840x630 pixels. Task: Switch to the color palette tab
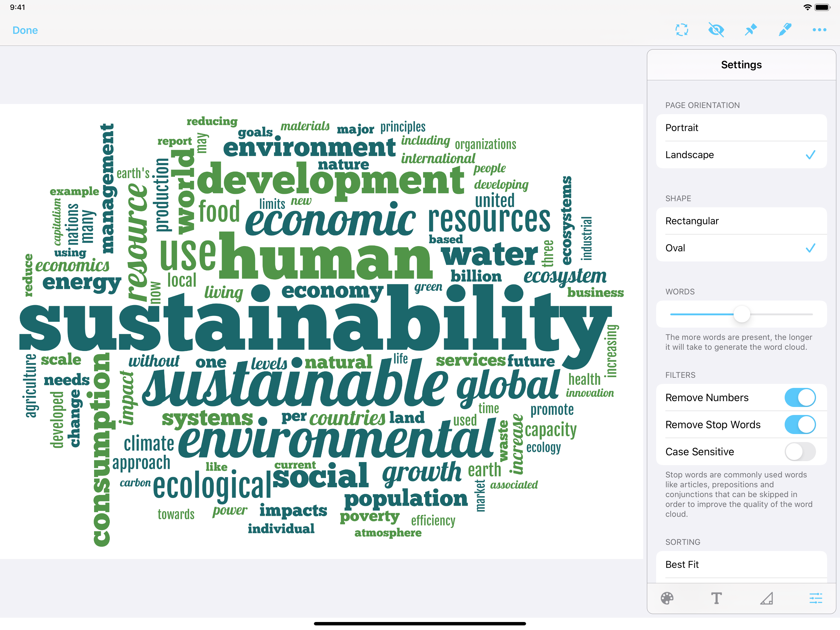click(667, 598)
